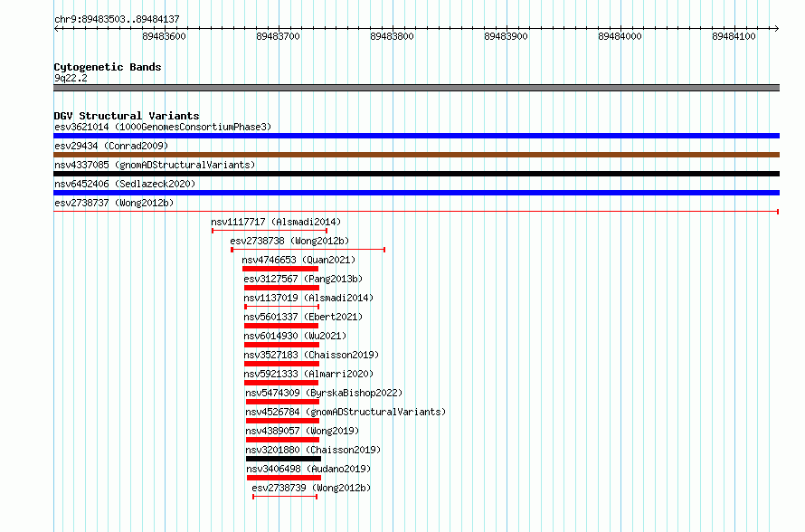Click ruler position 89483700
The image size is (805, 532).
pyautogui.click(x=279, y=36)
